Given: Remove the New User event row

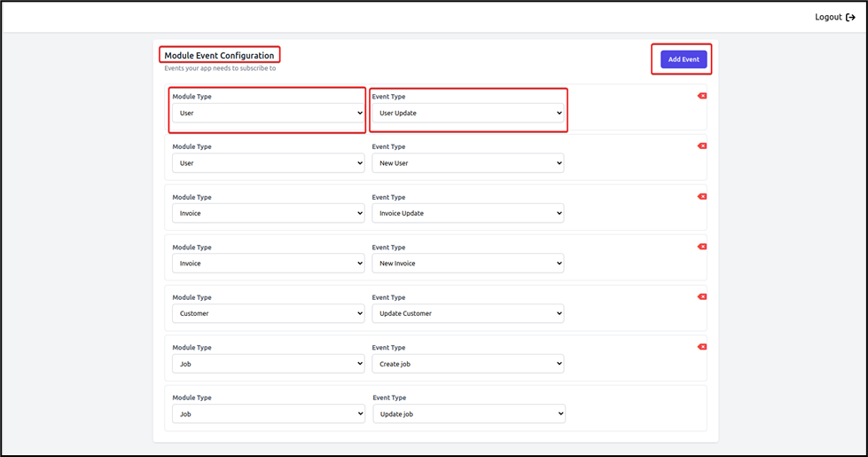Looking at the screenshot, I should point(702,146).
